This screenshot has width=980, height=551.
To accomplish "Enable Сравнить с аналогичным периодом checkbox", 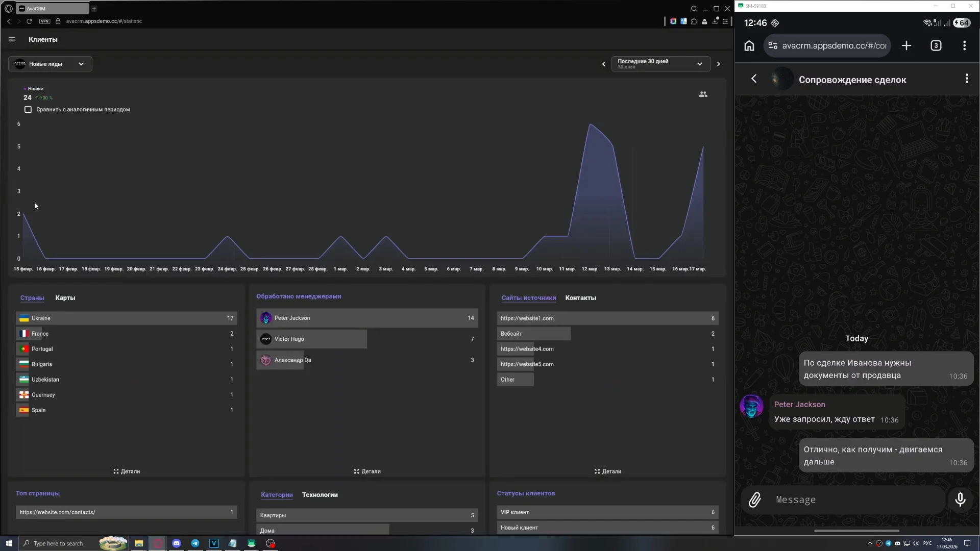I will pos(28,110).
